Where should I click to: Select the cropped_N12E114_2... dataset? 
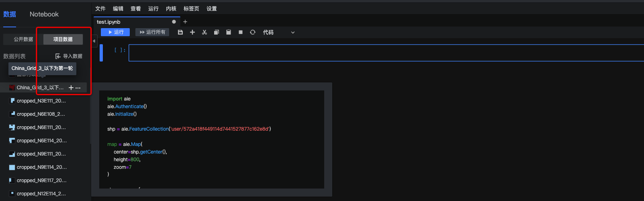[41, 194]
